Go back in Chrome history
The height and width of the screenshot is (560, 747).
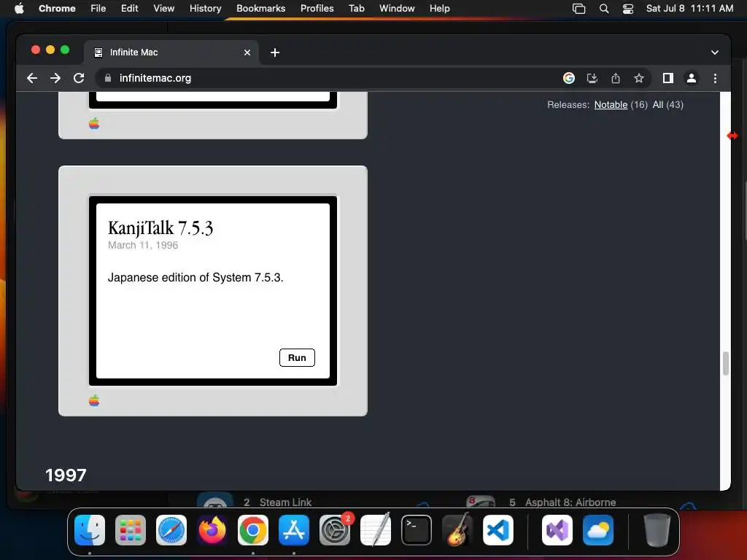pos(32,78)
